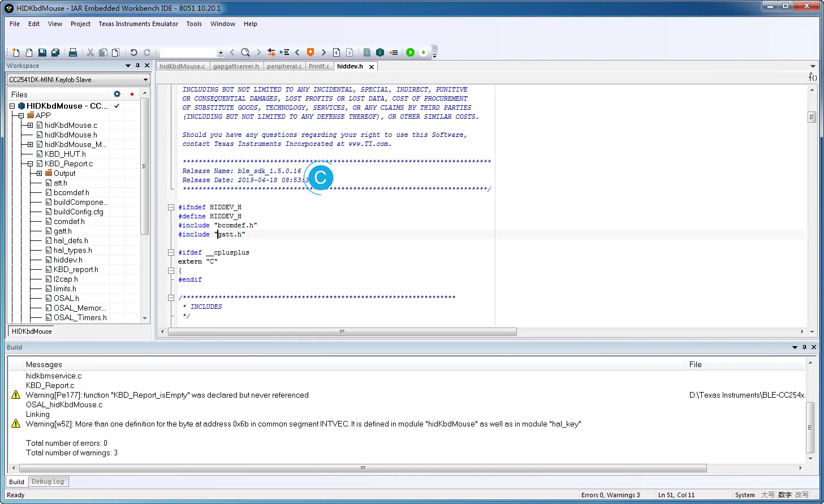This screenshot has width=824, height=504.
Task: Cut selection with scissors icon
Action: (x=90, y=53)
